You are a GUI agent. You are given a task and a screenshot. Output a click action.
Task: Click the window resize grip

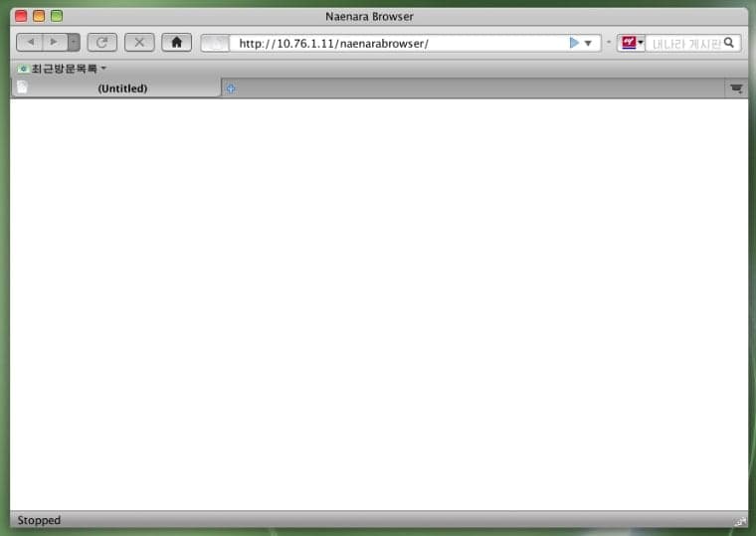pos(740,521)
